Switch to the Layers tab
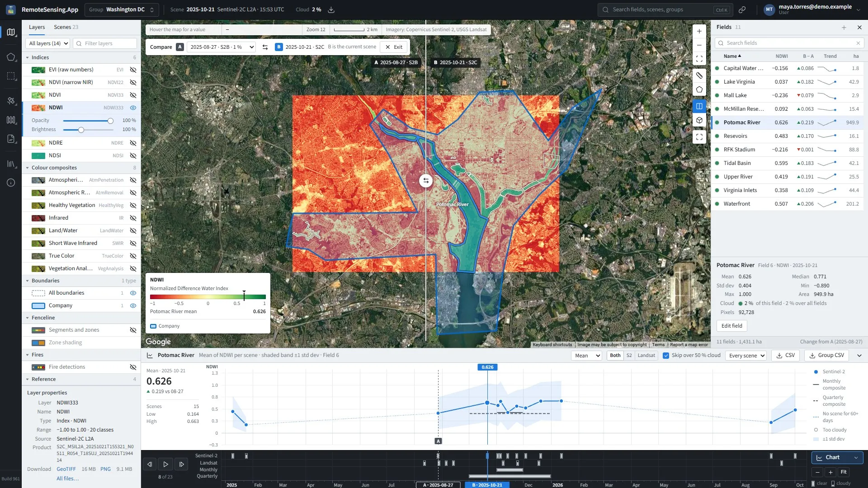Screen dimensions: 868x488 tap(37, 27)
